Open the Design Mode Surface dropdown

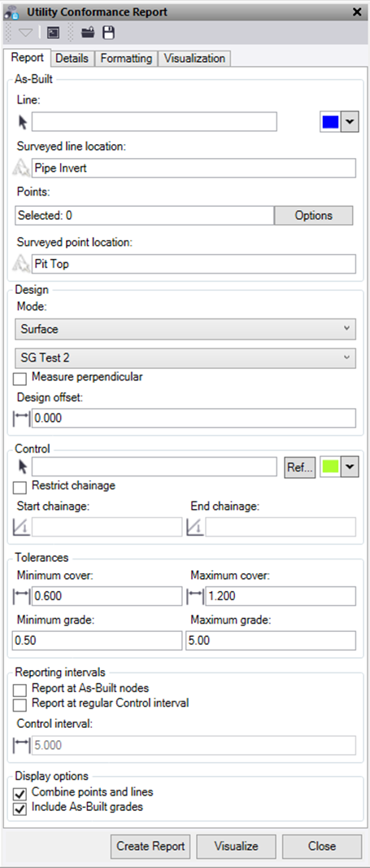click(x=185, y=329)
